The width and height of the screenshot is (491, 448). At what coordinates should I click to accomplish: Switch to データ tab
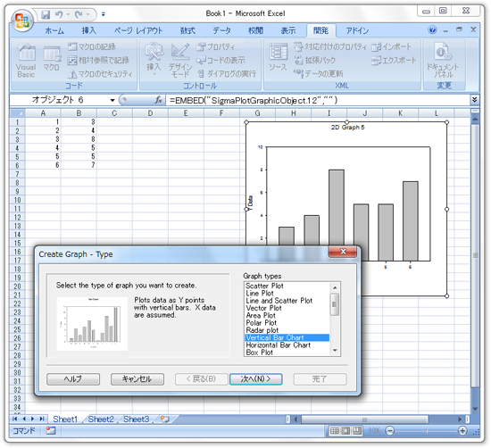tap(222, 30)
